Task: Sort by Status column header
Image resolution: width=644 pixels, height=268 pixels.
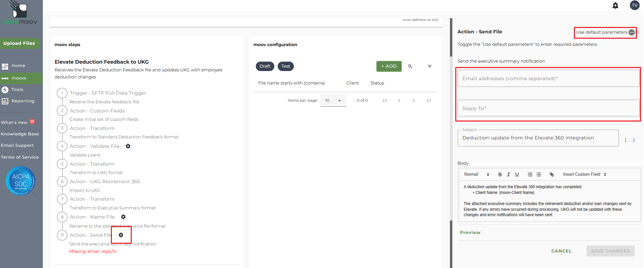Action: (x=377, y=83)
